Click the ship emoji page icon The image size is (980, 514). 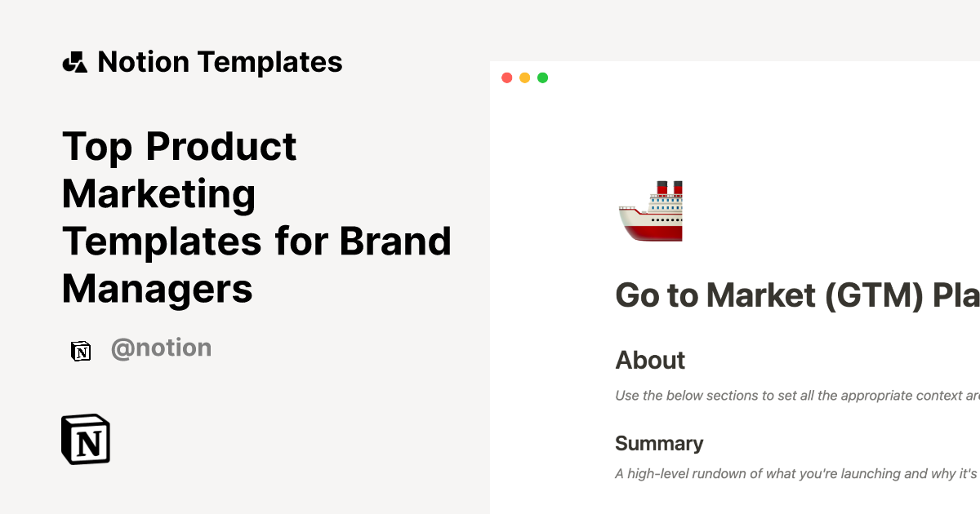coord(651,211)
